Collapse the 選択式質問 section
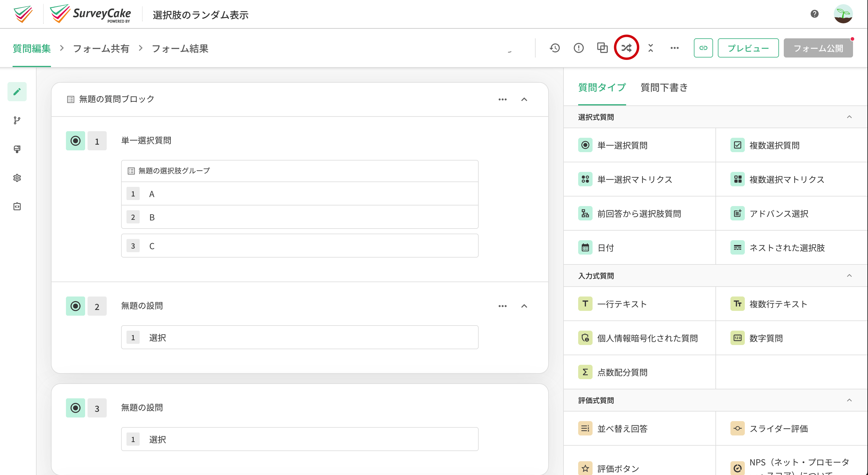 tap(849, 117)
